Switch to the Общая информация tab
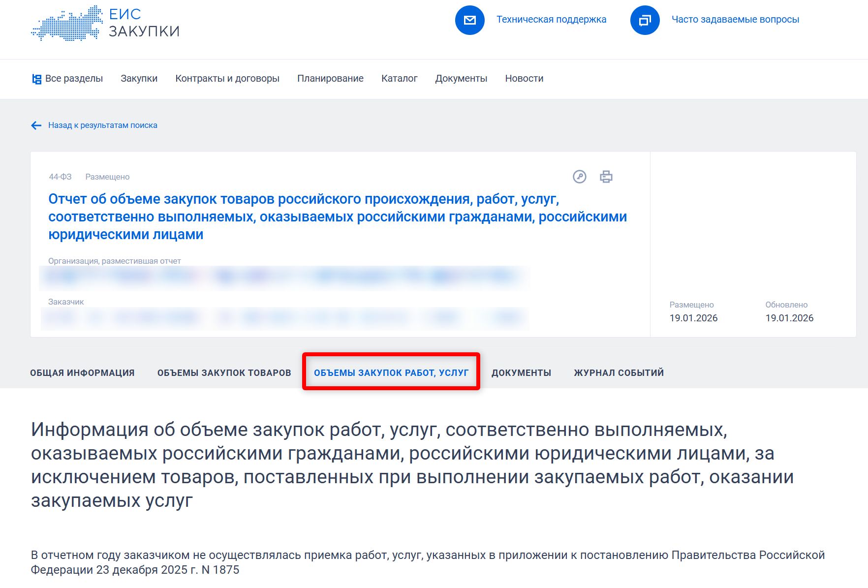The height and width of the screenshot is (588, 868). (x=82, y=372)
